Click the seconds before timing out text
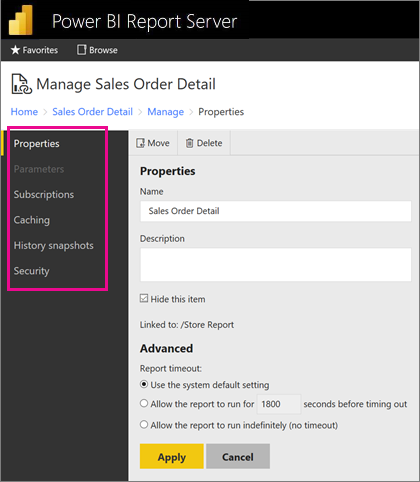Image resolution: width=420 pixels, height=482 pixels. click(x=355, y=404)
